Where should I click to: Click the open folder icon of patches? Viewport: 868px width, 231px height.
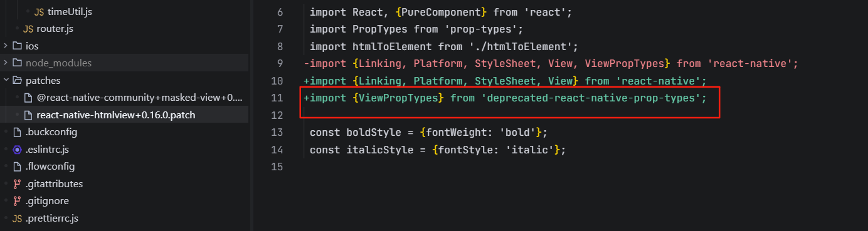click(17, 81)
